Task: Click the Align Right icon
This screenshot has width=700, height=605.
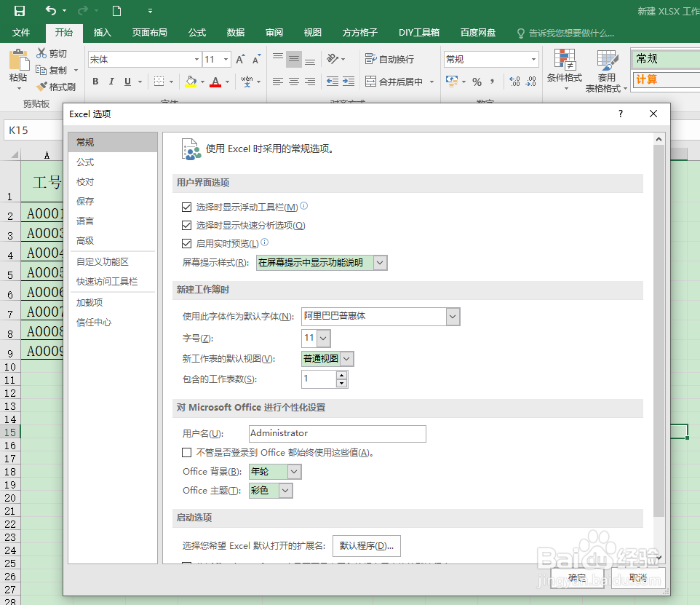Action: [310, 82]
